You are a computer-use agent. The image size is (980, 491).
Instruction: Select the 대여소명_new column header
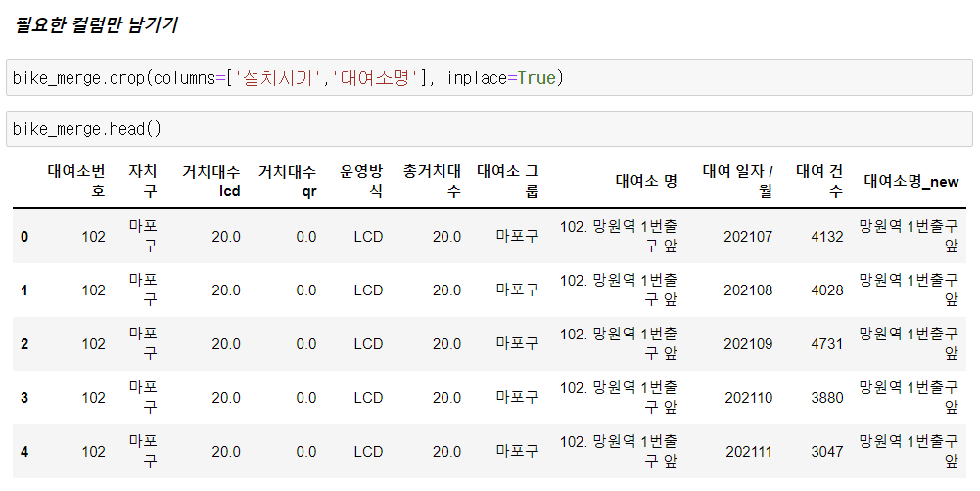911,181
